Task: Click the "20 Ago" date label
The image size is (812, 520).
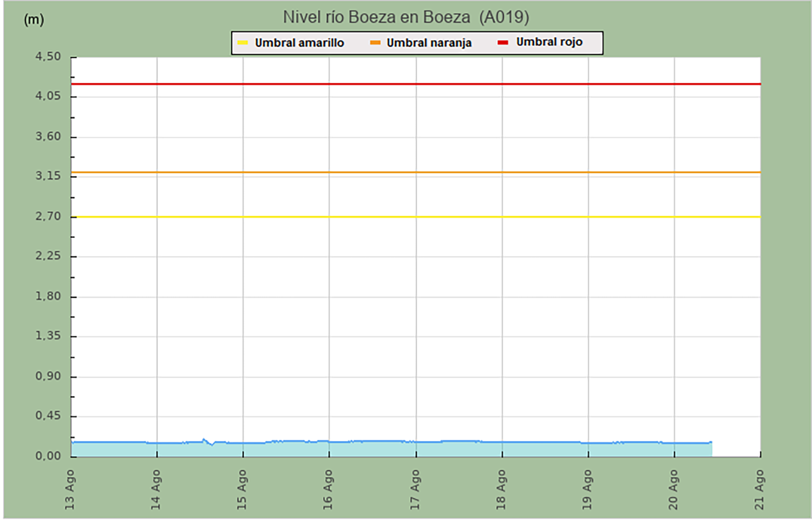Action: [673, 490]
